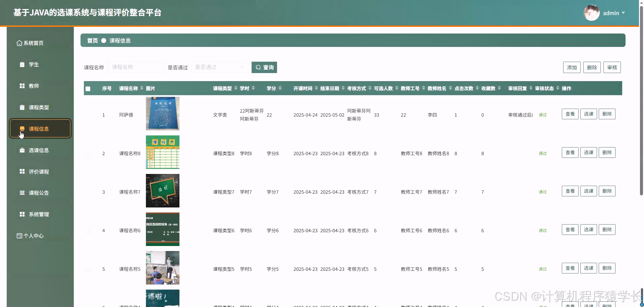Click 删除 for 课程名称7
This screenshot has width=644, height=307.
(607, 191)
